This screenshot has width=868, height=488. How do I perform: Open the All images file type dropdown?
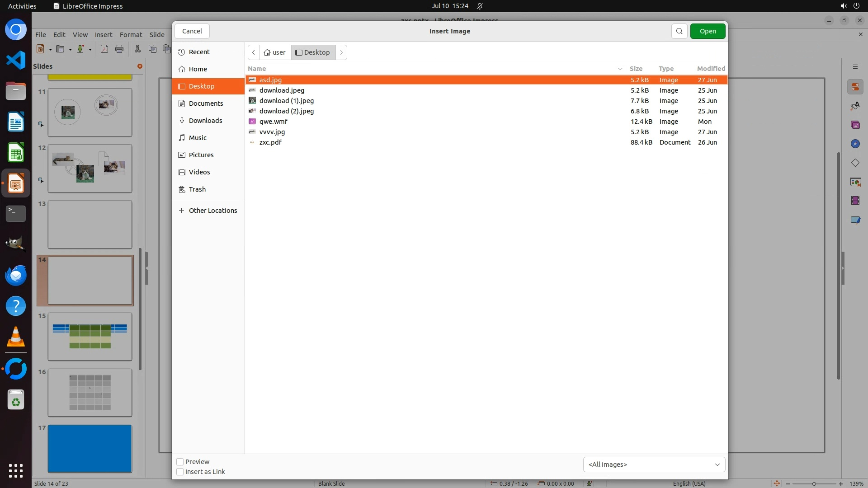click(x=654, y=465)
